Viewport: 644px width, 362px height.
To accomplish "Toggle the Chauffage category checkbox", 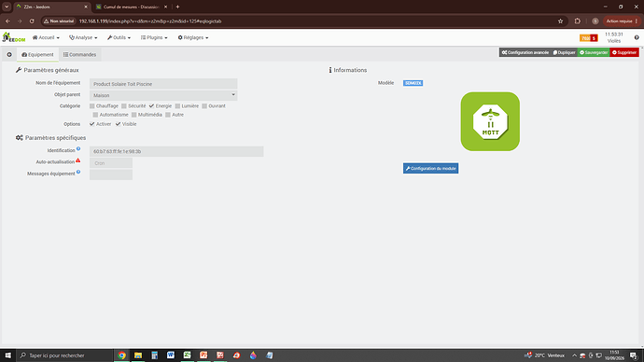I will pos(92,105).
